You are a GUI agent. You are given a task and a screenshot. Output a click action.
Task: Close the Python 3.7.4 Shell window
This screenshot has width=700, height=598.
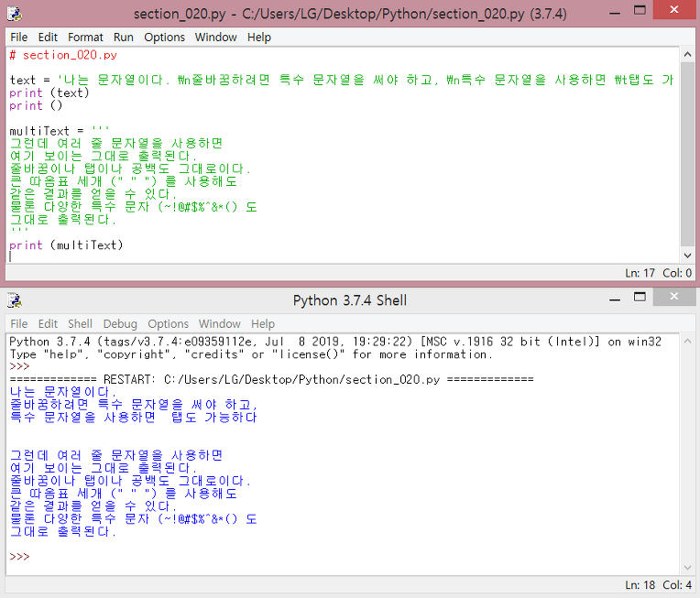tap(674, 297)
